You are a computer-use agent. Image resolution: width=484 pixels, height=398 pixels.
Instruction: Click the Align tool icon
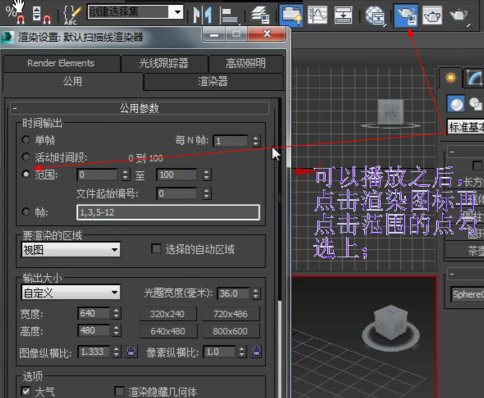click(x=229, y=15)
